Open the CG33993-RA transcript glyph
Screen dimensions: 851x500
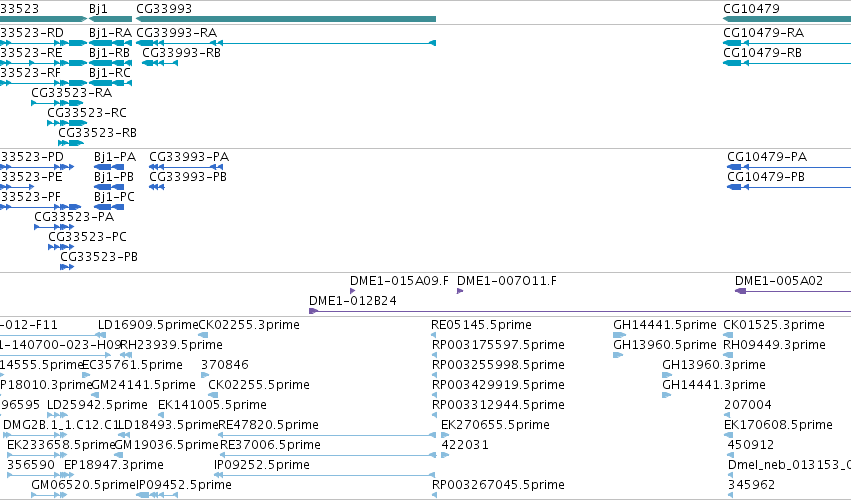(x=286, y=43)
